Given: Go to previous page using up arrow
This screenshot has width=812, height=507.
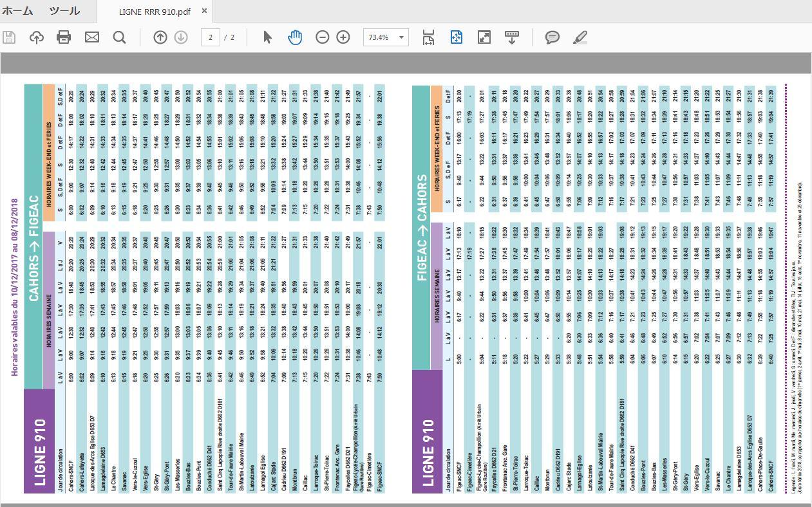Looking at the screenshot, I should (x=160, y=37).
